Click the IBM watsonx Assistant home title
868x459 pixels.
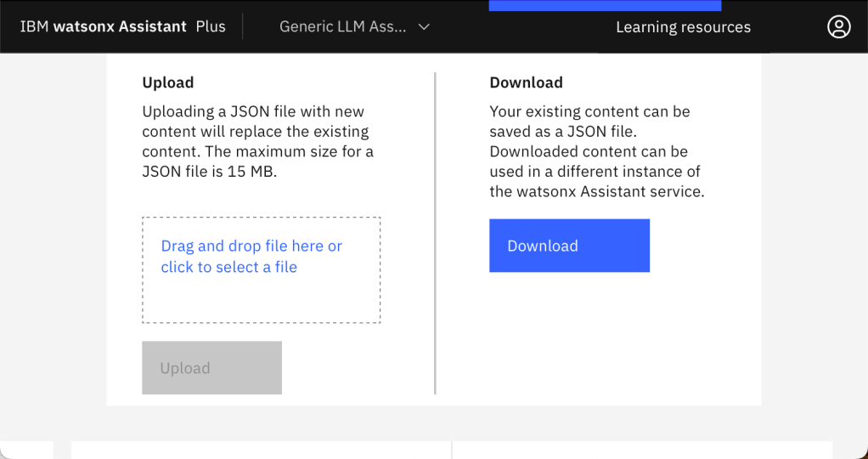(103, 26)
